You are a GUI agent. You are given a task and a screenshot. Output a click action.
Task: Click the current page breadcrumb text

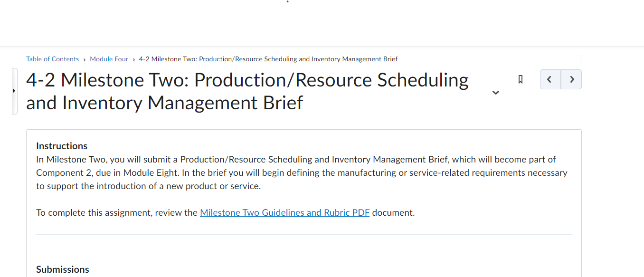point(268,59)
